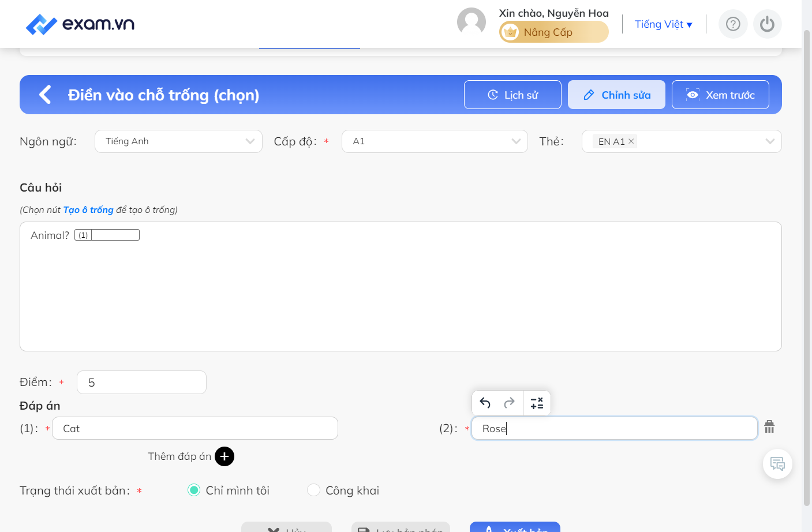The height and width of the screenshot is (532, 812).
Task: Open the Tiếng Việt language dropdown
Action: click(x=663, y=24)
